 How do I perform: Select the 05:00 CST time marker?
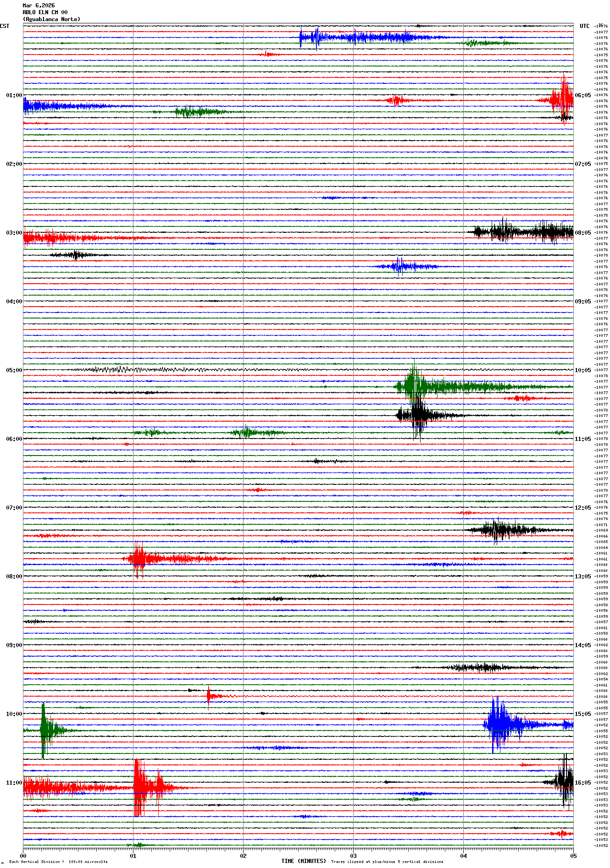pyautogui.click(x=14, y=370)
